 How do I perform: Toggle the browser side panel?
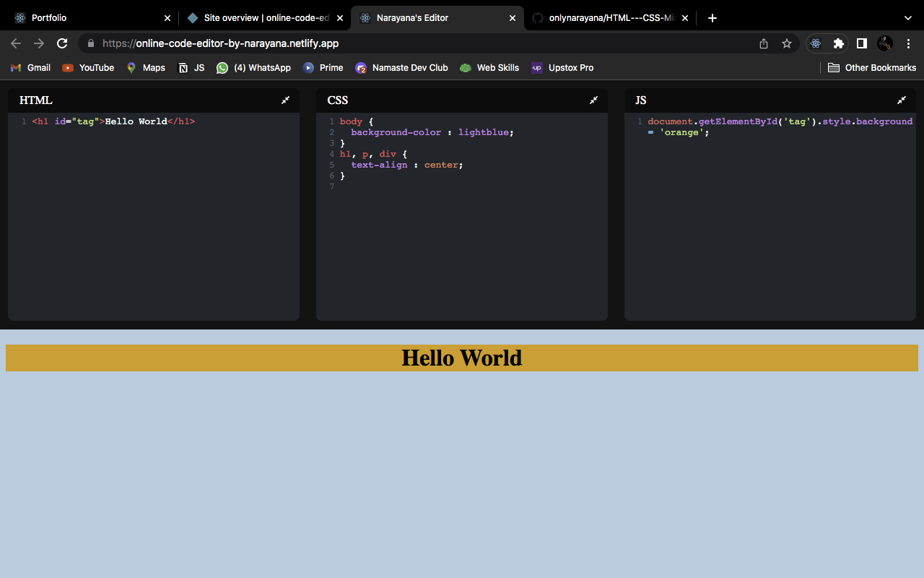(x=861, y=43)
